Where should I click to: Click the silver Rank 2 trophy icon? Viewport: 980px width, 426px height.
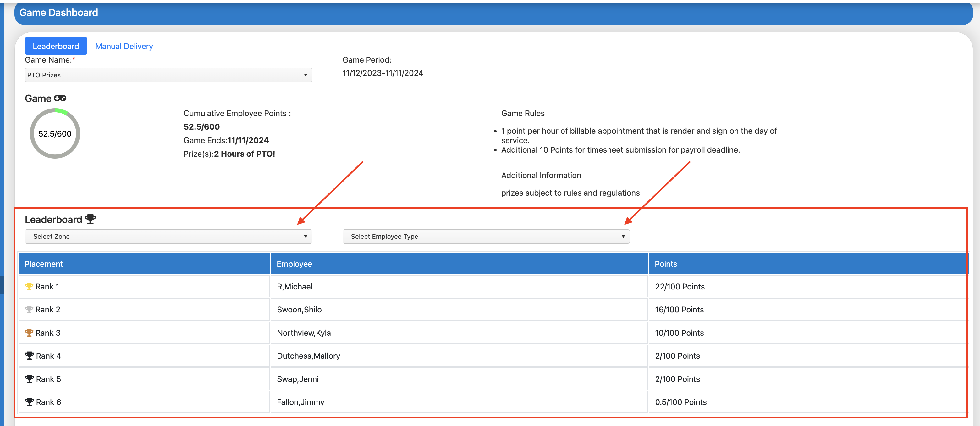tap(29, 310)
